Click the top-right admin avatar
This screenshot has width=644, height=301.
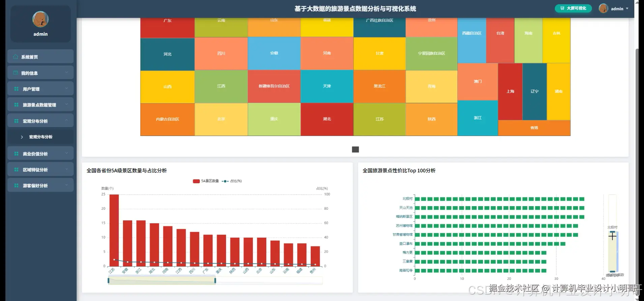603,8
